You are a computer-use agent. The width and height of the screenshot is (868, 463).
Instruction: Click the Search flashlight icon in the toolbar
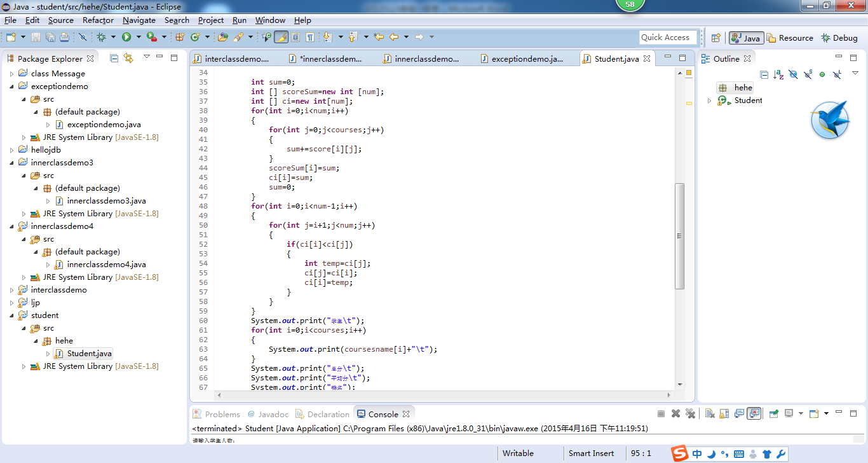238,37
